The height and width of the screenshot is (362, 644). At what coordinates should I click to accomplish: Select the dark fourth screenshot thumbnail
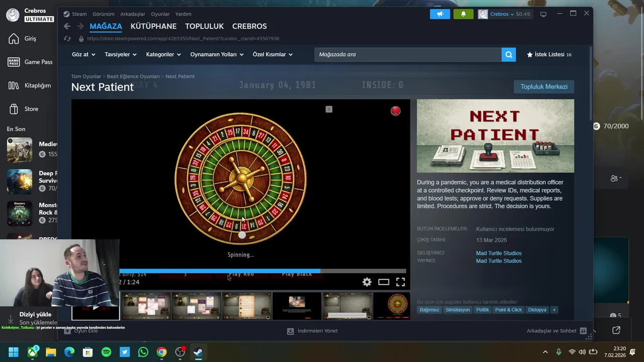tap(297, 306)
